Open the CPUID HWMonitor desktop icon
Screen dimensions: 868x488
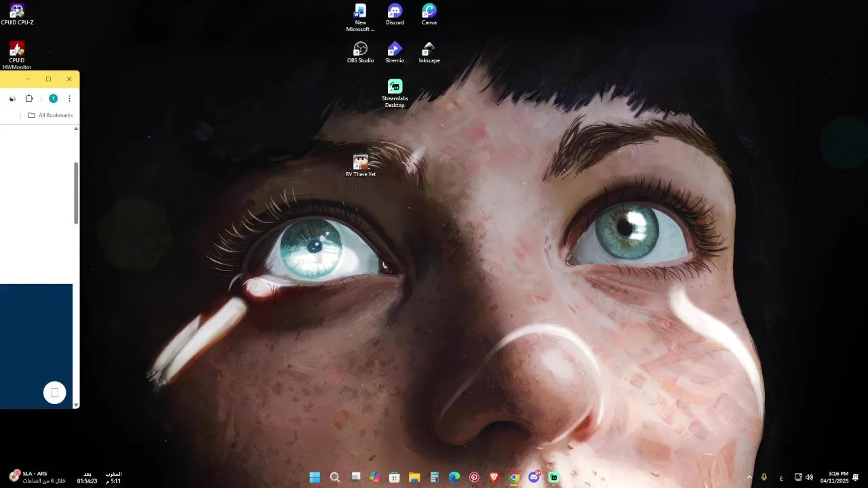click(17, 56)
